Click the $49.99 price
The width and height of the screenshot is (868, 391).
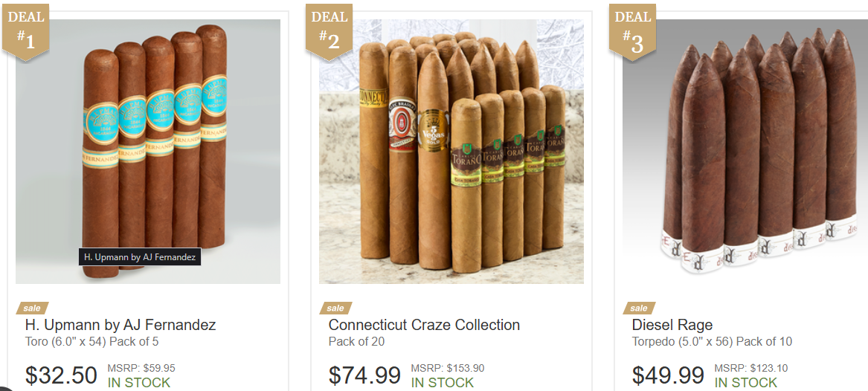click(x=668, y=375)
